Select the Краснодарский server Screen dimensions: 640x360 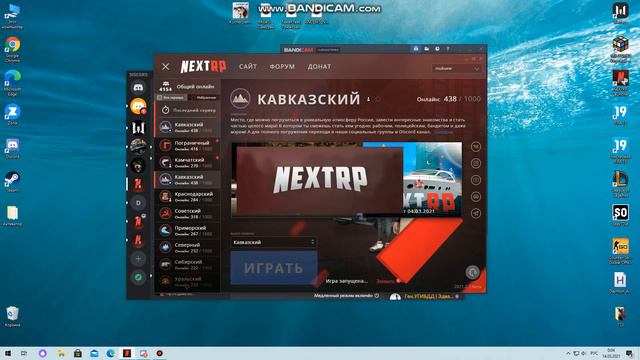tap(187, 197)
